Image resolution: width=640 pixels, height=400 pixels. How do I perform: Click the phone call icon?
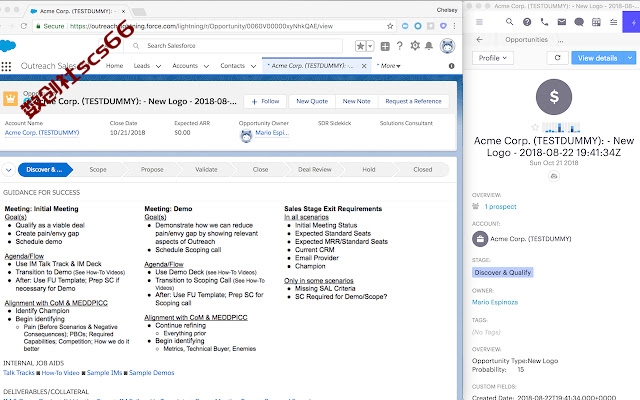(x=544, y=22)
